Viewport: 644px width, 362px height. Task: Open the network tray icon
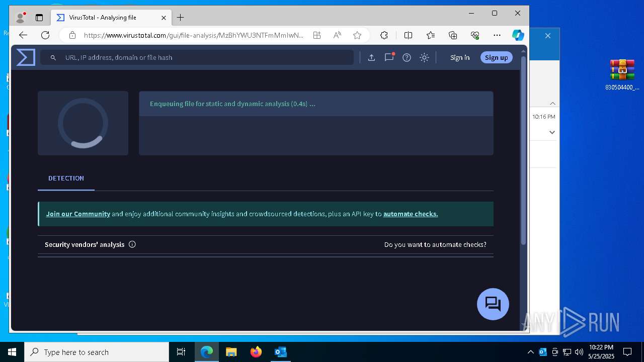click(x=567, y=352)
